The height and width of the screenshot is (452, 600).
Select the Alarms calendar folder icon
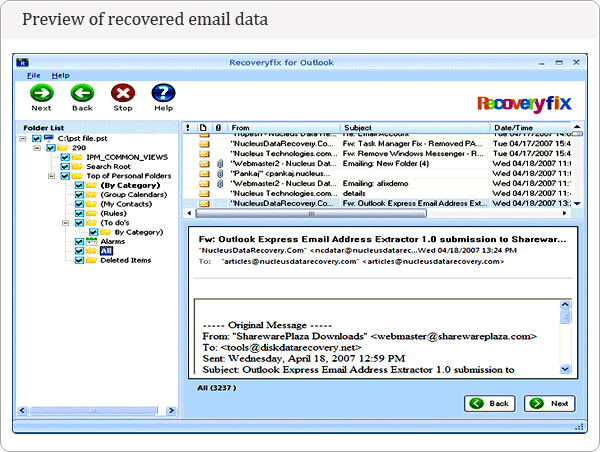91,242
